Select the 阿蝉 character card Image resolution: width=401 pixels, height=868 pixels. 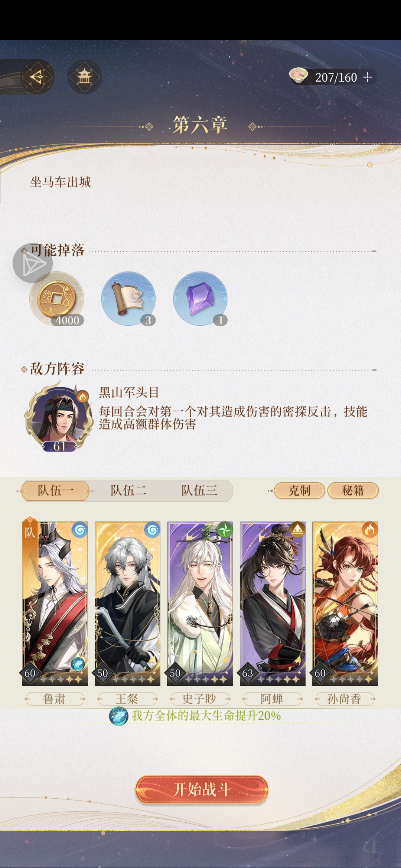coord(273,604)
